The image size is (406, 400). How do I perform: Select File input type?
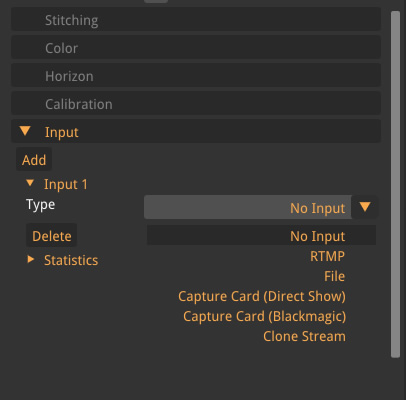click(334, 276)
